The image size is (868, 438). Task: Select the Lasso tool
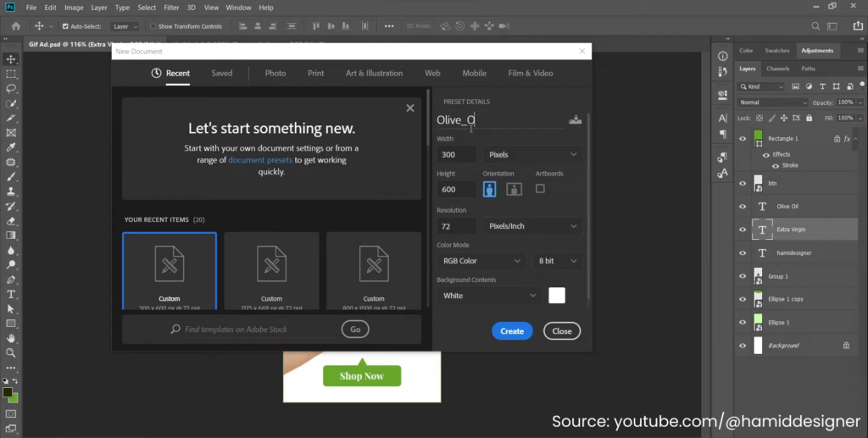coord(10,88)
